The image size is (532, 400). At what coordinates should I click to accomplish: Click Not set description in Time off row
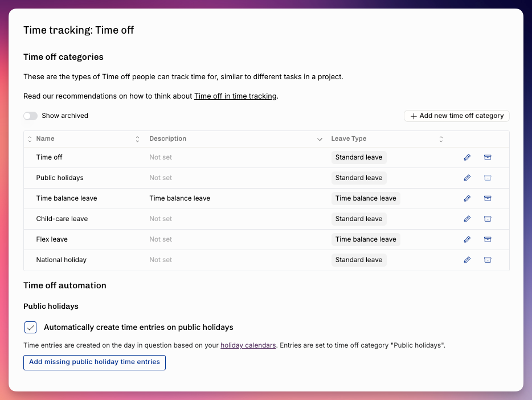click(x=161, y=157)
